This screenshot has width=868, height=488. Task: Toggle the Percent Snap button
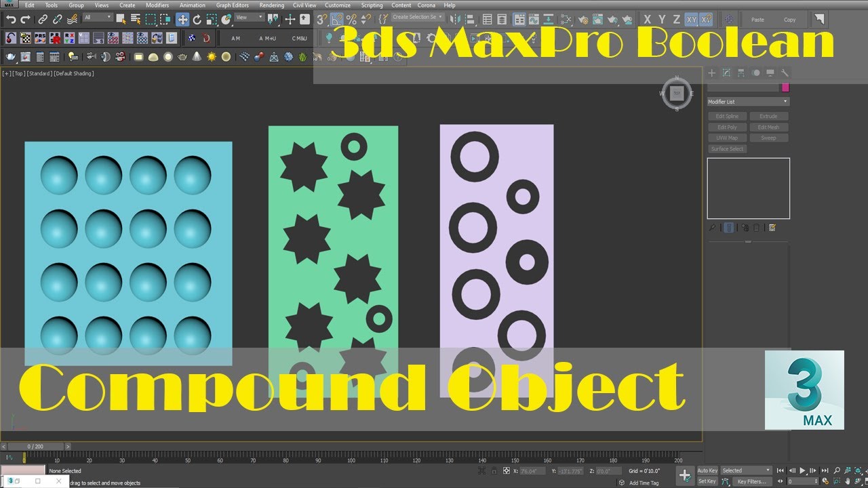coord(351,20)
